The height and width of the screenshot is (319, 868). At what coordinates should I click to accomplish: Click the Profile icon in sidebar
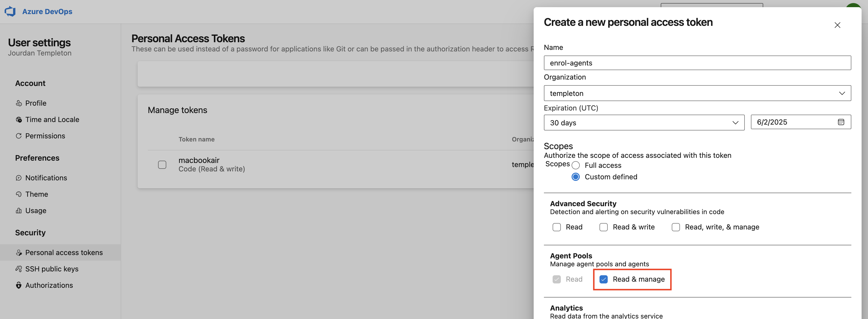pos(19,103)
